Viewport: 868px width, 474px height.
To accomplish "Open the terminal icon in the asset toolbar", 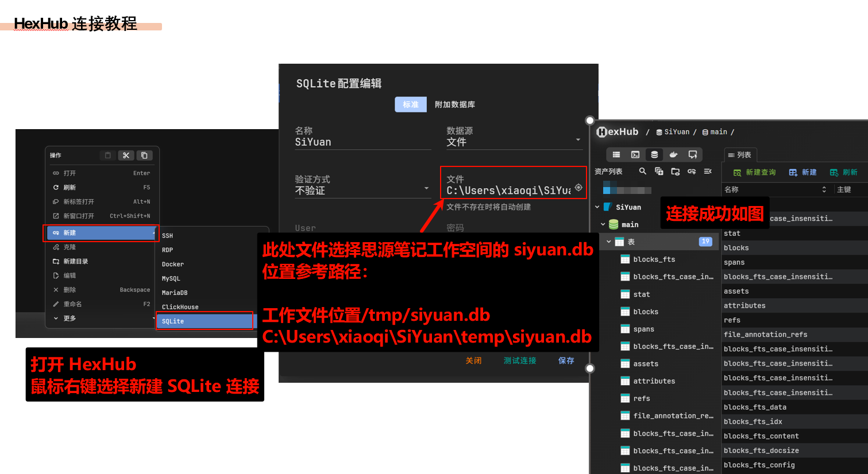I will coord(635,154).
